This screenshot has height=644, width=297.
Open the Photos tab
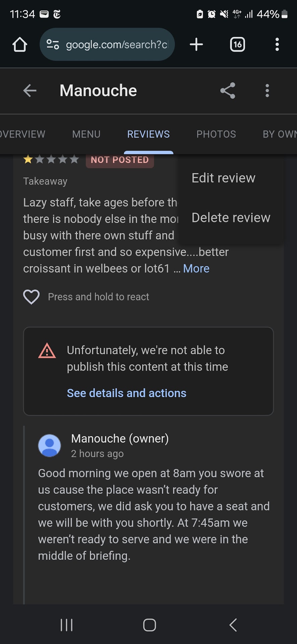coord(216,134)
